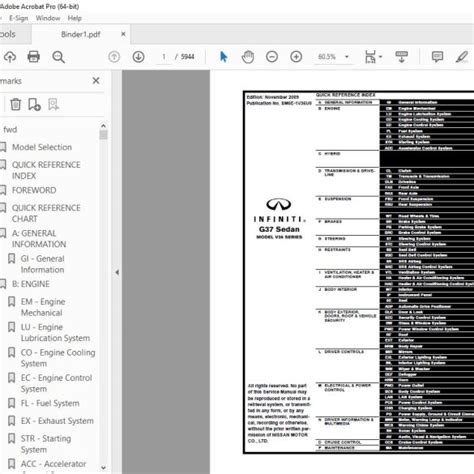Click 'G37 Sedan' title in document
This screenshot has width=474, height=474.
tap(279, 229)
